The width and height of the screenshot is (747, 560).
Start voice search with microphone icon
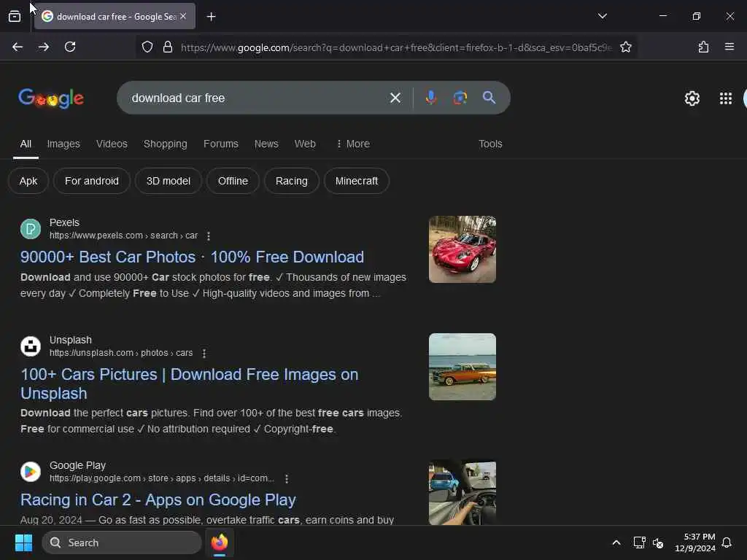pos(430,98)
